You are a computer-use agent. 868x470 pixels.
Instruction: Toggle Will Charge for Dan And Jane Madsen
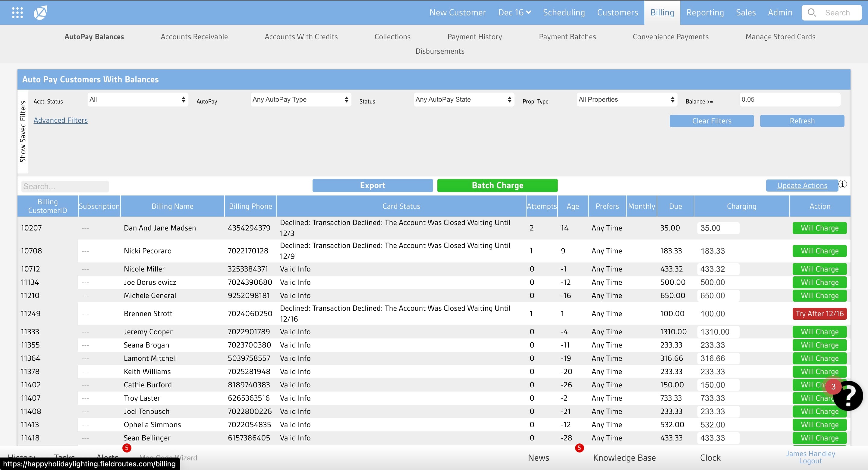819,228
